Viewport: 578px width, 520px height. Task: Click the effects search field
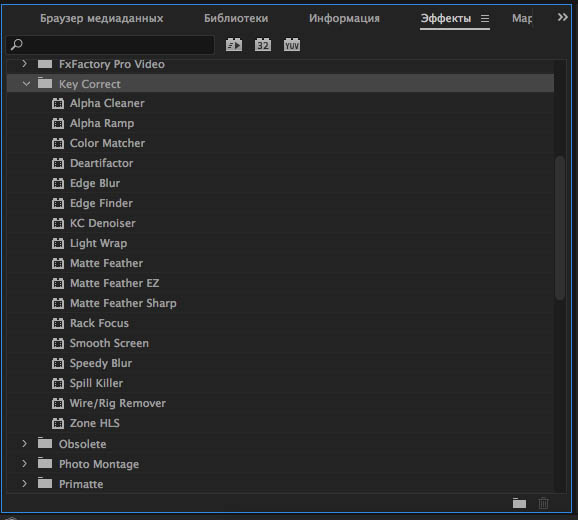tap(110, 45)
